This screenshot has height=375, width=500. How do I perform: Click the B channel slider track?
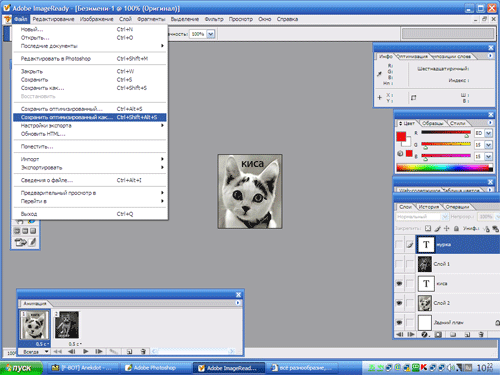[x=446, y=156]
